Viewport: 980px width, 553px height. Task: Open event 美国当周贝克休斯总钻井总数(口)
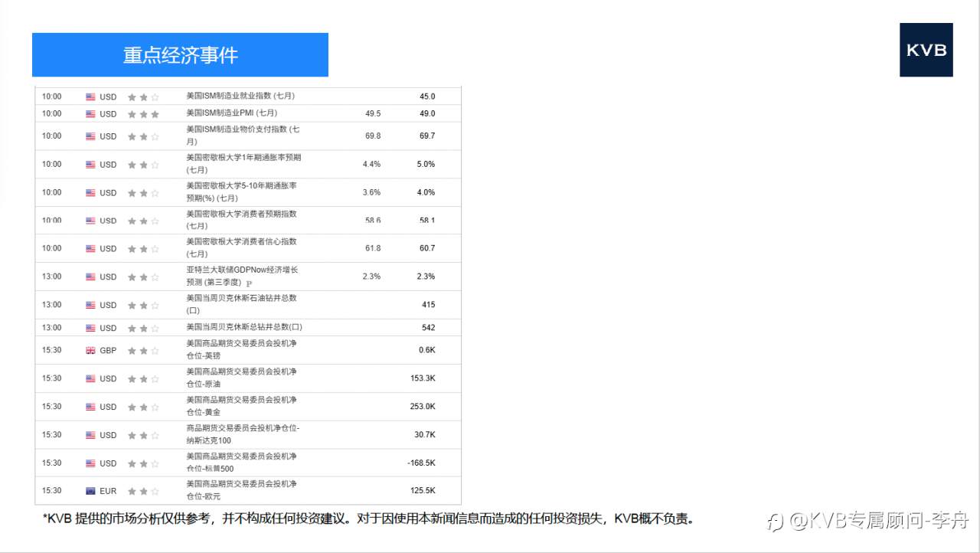coord(244,328)
